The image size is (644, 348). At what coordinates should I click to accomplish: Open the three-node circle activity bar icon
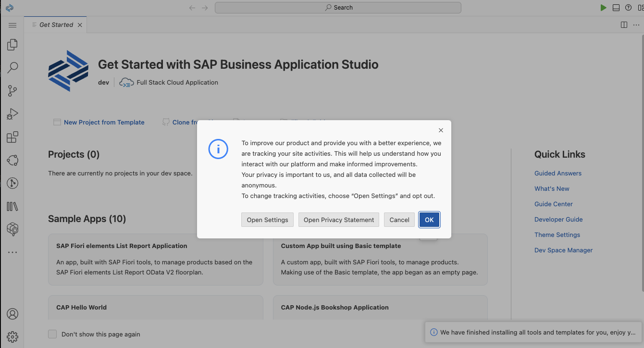point(12,160)
